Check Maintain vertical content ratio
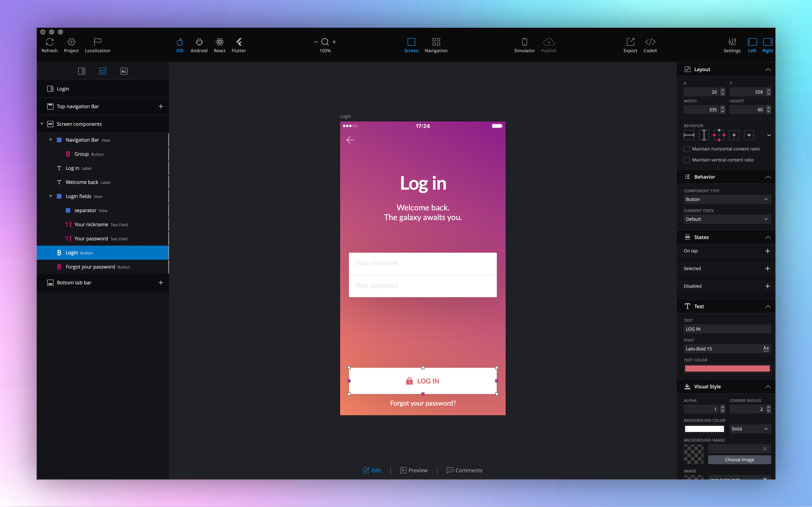This screenshot has height=507, width=812. click(687, 160)
